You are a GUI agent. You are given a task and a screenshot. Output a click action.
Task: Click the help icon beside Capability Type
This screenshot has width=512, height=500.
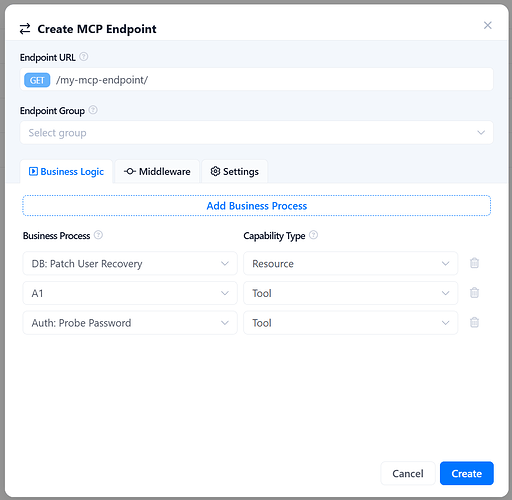(313, 235)
